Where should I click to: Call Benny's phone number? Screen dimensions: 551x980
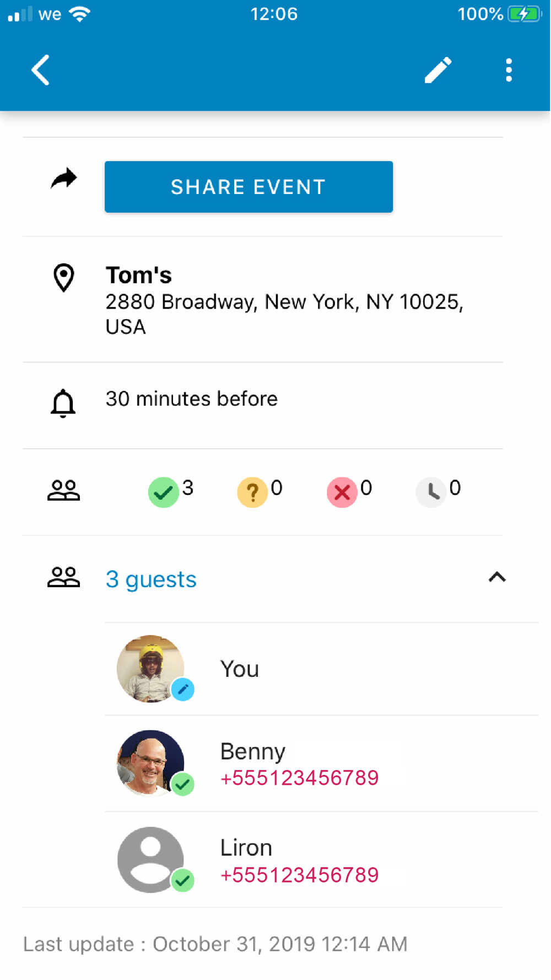pyautogui.click(x=299, y=778)
